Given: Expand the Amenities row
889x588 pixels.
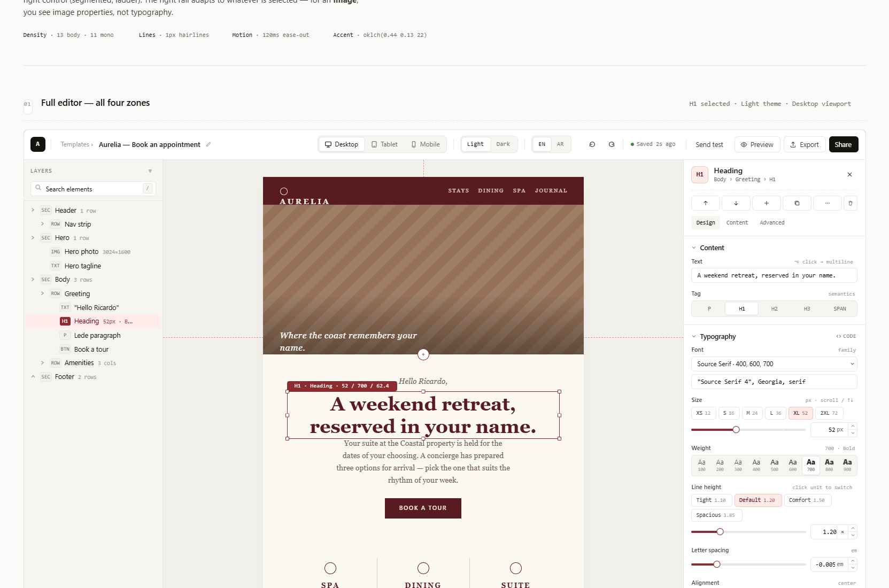Looking at the screenshot, I should (42, 363).
